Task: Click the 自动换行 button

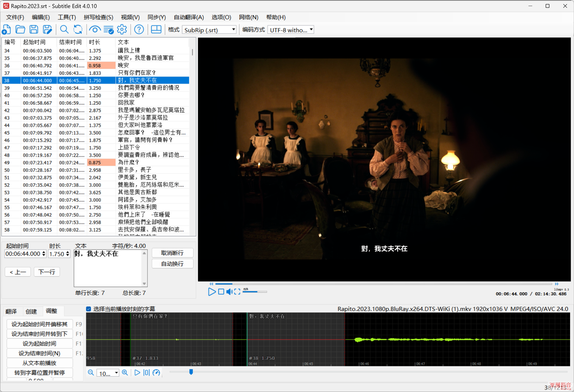Action: click(x=172, y=264)
